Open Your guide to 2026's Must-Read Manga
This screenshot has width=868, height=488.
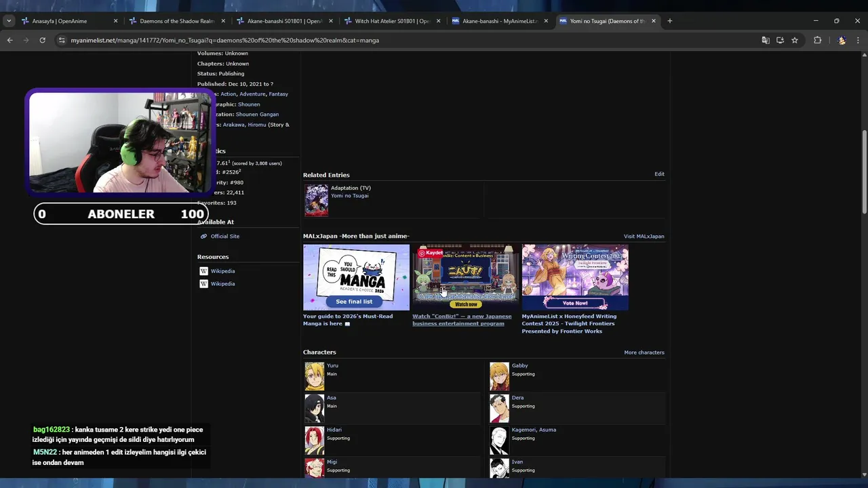pos(348,320)
